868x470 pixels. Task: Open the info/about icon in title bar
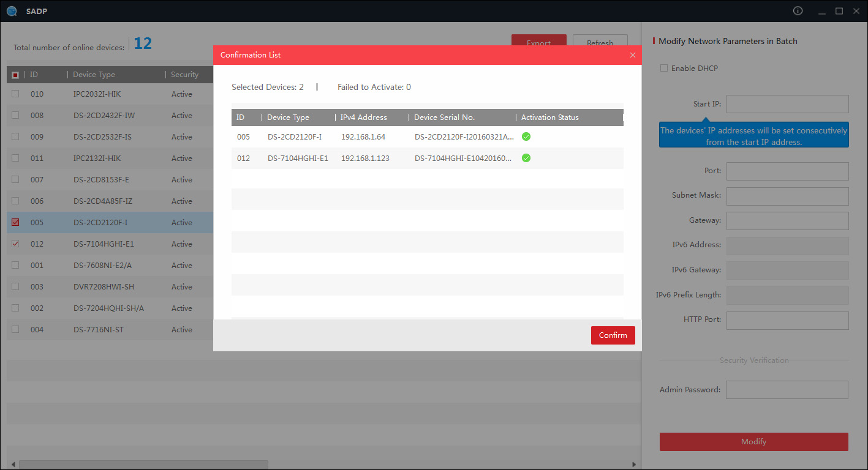click(x=798, y=10)
